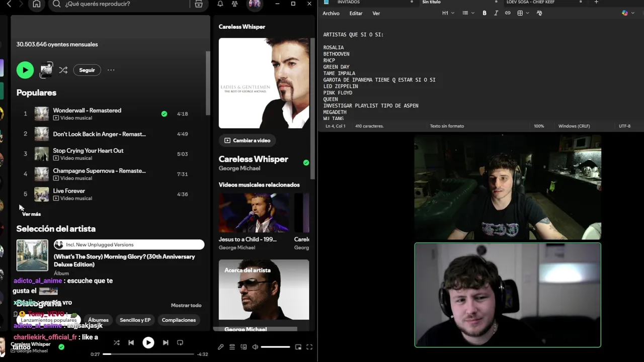
Task: Open the lyrics microphone icon
Action: click(x=220, y=347)
